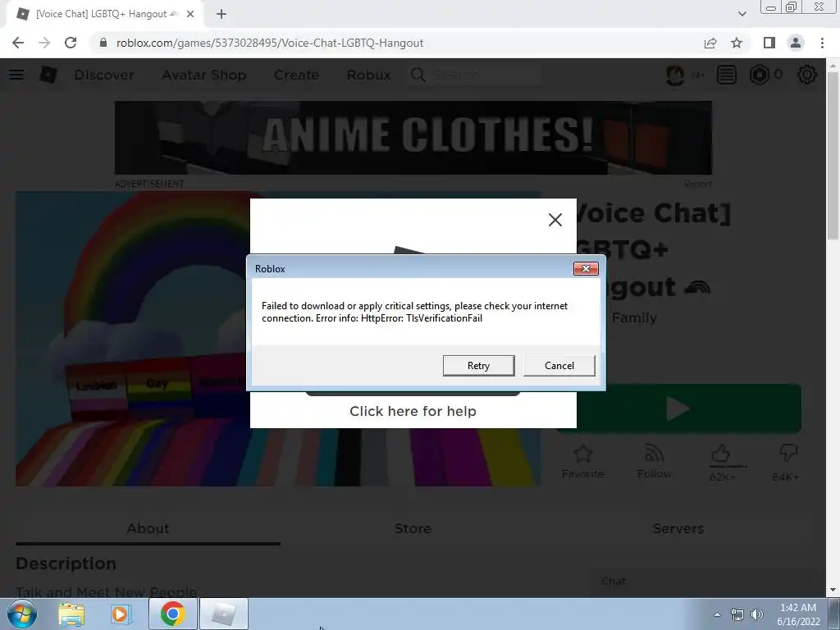Favorite the game with star icon

[x=583, y=462]
